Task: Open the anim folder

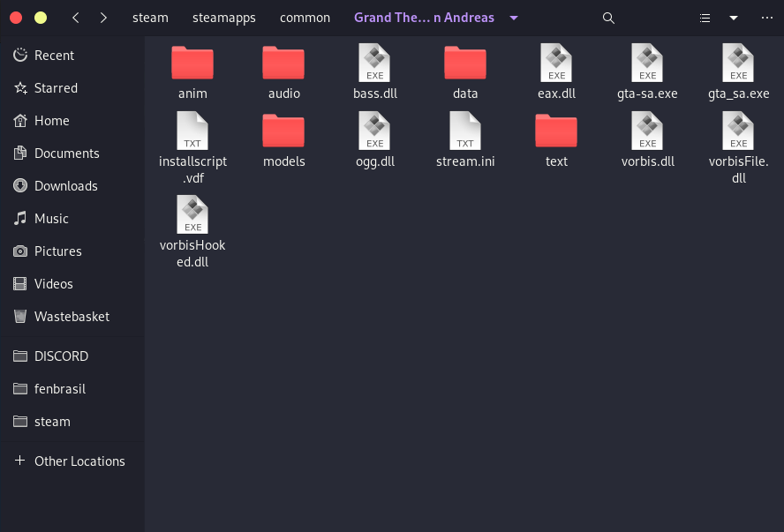Action: [x=192, y=63]
